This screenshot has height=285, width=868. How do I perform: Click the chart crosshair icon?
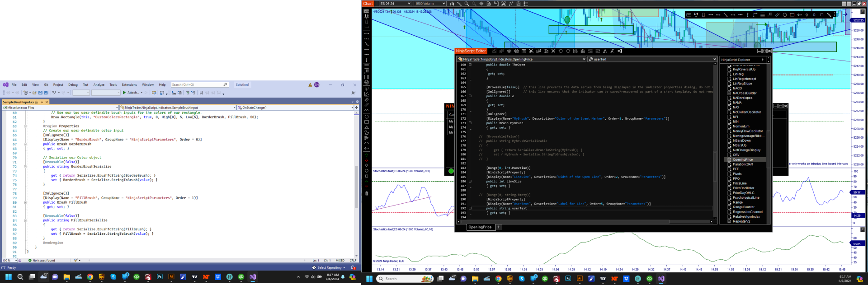click(x=481, y=4)
